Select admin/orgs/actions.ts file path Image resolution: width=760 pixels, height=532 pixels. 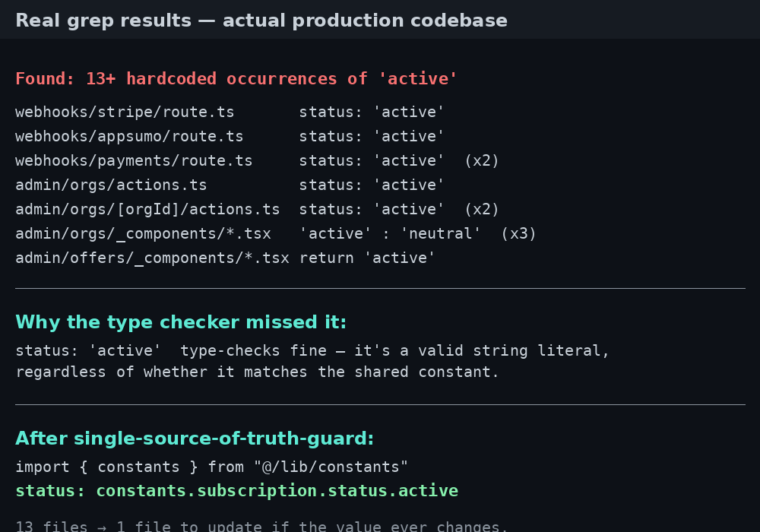111,185
